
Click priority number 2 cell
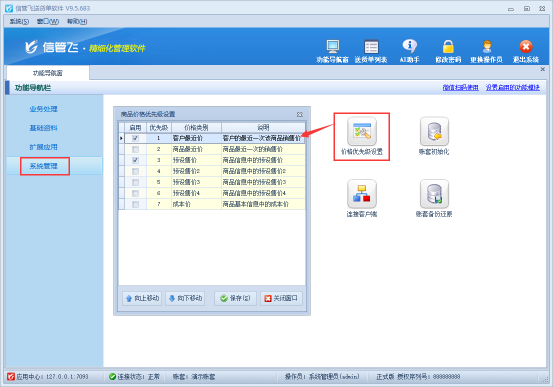tap(159, 149)
